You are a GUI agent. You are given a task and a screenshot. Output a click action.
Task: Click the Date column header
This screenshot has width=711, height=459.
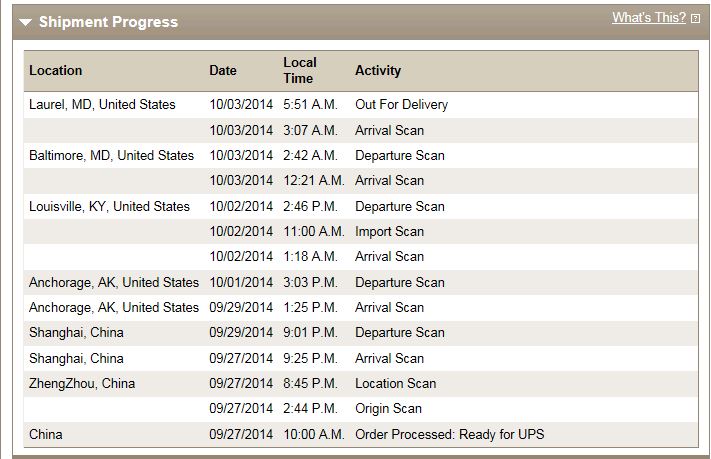[223, 70]
